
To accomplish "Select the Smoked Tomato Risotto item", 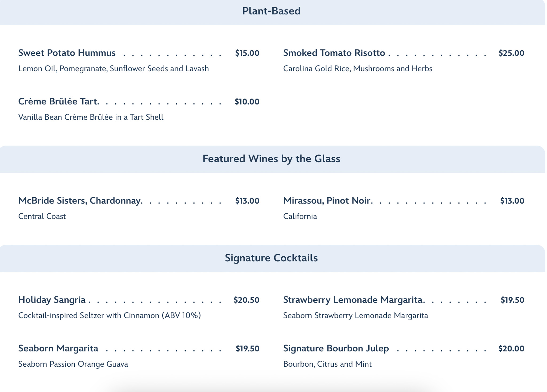I will click(334, 53).
